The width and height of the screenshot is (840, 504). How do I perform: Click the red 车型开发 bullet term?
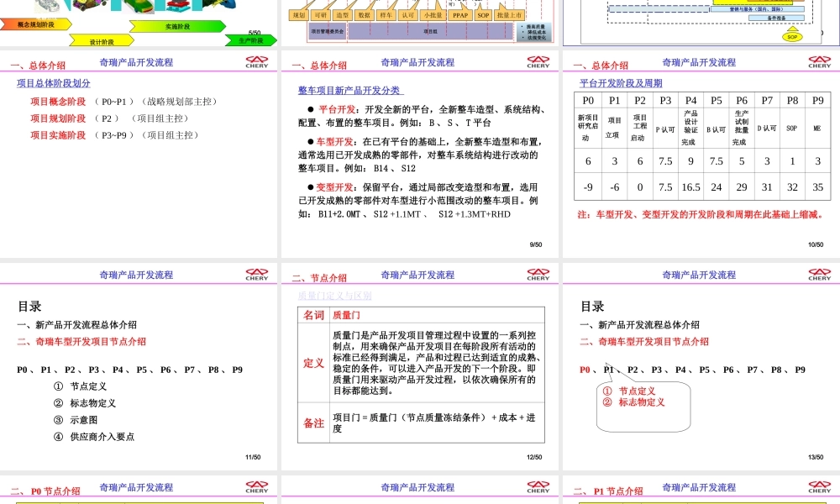click(334, 142)
